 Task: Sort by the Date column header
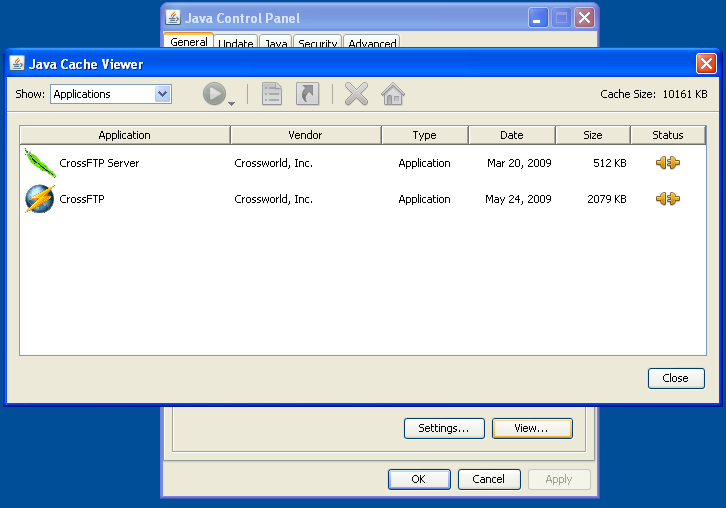point(512,135)
